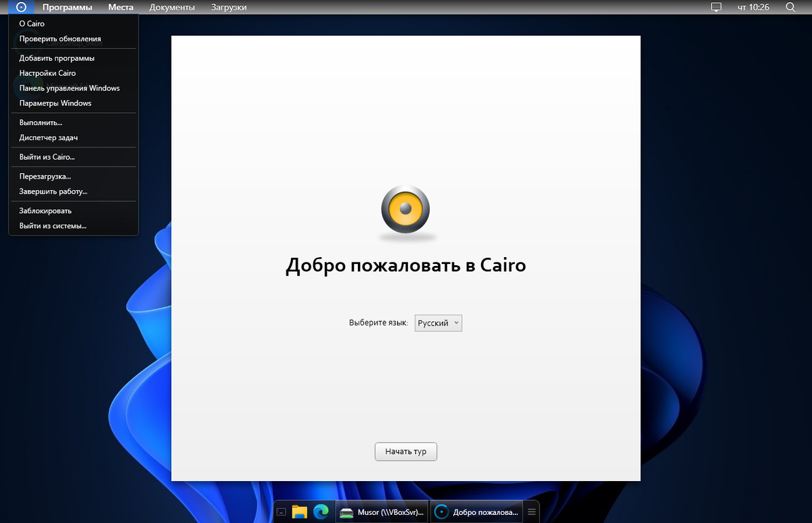The width and height of the screenshot is (812, 523).
Task: Select Завершить работу...
Action: tap(73, 191)
